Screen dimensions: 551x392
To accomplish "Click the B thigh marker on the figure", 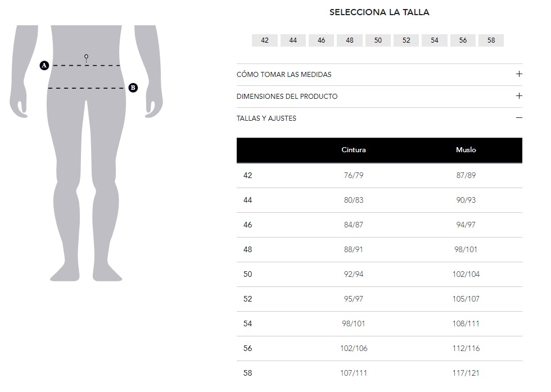I will 133,88.
